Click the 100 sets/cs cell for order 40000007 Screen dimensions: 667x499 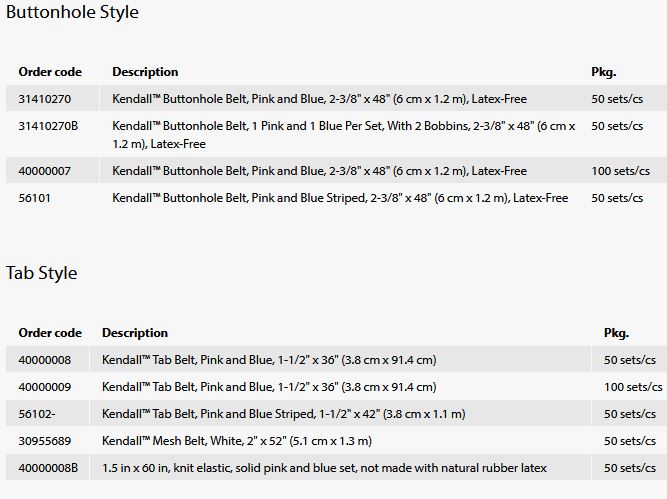click(620, 171)
